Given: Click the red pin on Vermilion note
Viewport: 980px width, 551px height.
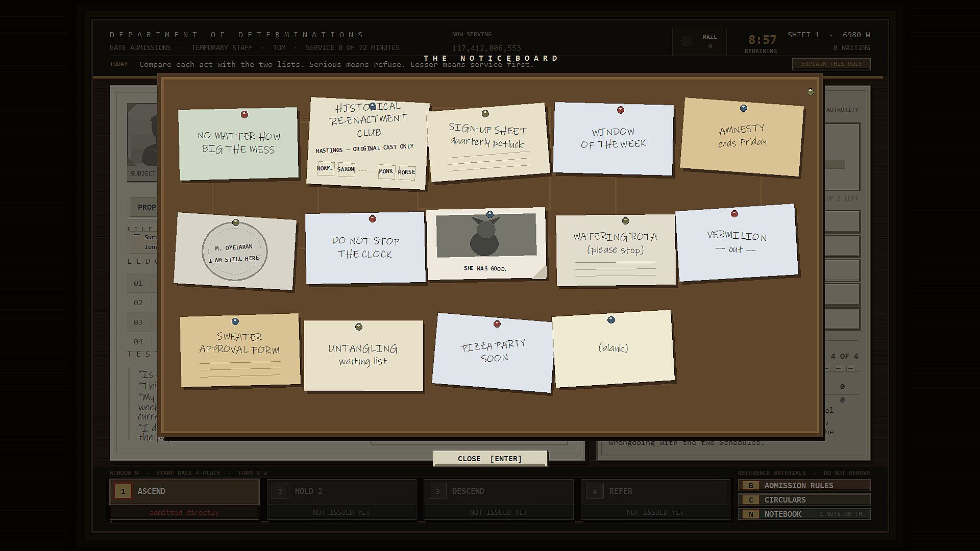Looking at the screenshot, I should click(734, 214).
